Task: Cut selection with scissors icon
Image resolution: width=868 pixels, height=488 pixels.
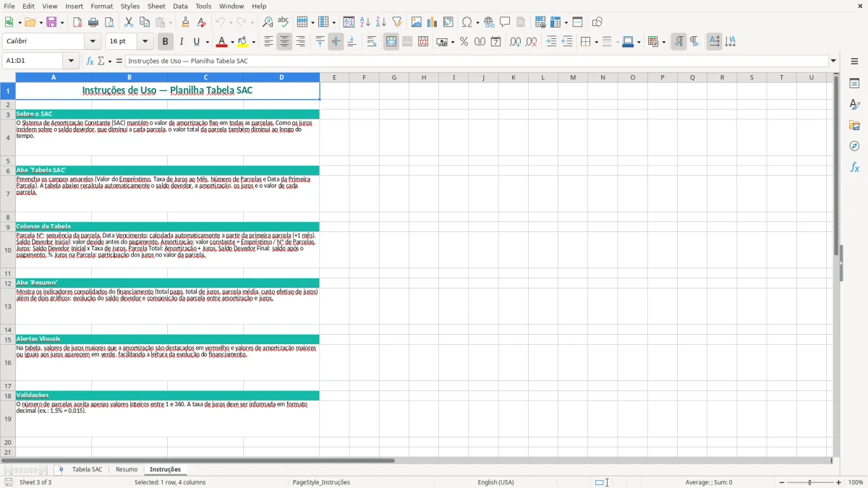Action: click(x=129, y=22)
